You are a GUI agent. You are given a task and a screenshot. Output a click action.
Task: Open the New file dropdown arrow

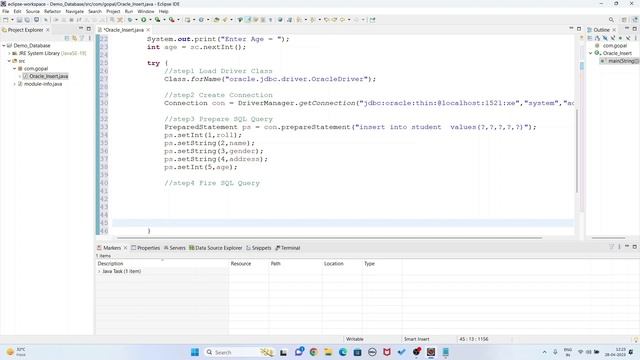click(12, 20)
